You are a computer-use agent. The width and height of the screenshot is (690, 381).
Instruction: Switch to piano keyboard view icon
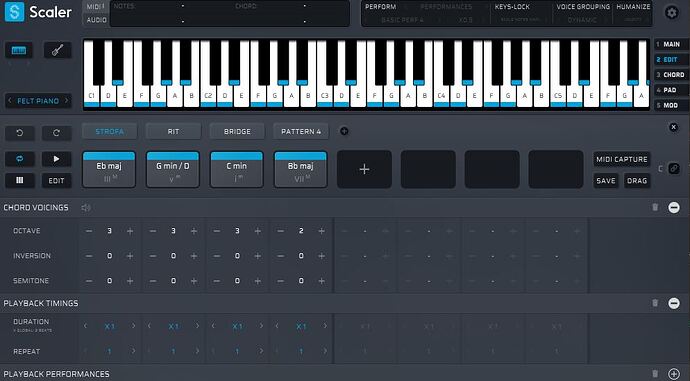19,51
